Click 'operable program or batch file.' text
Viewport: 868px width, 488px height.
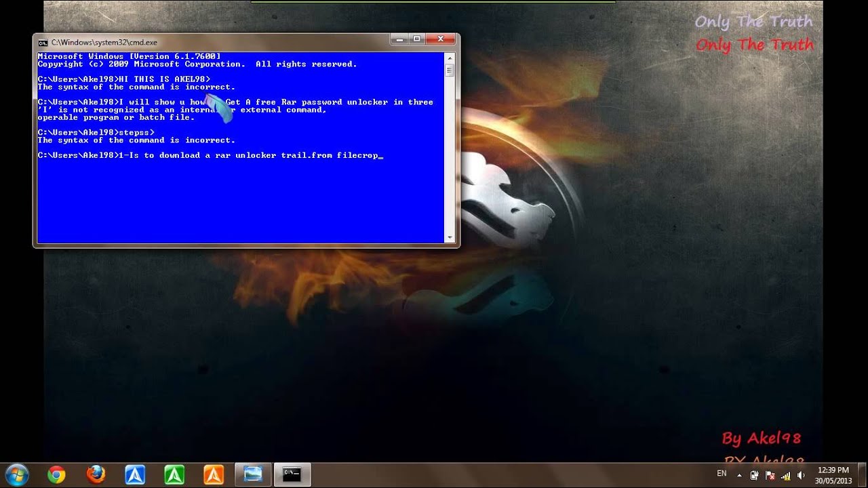116,117
